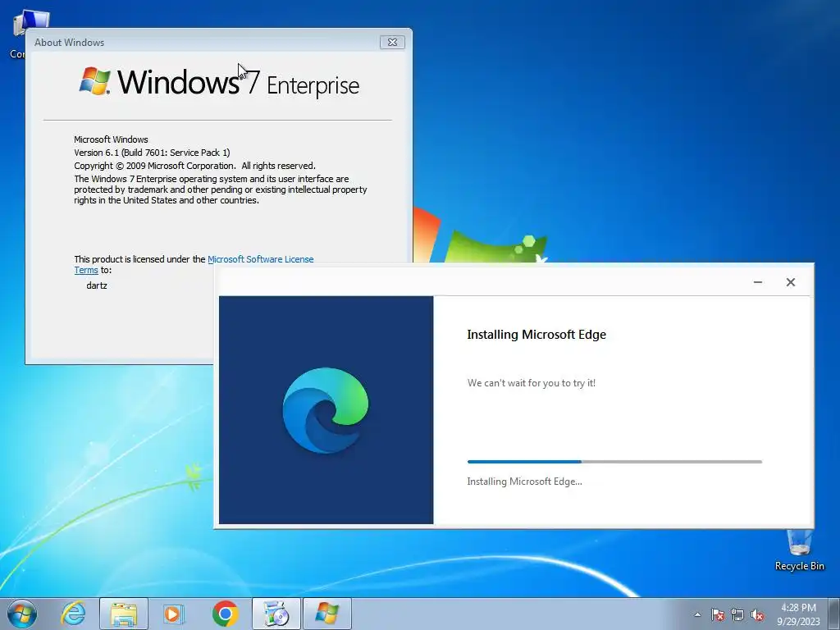
Task: Open the Action Center flag icon
Action: pyautogui.click(x=718, y=614)
